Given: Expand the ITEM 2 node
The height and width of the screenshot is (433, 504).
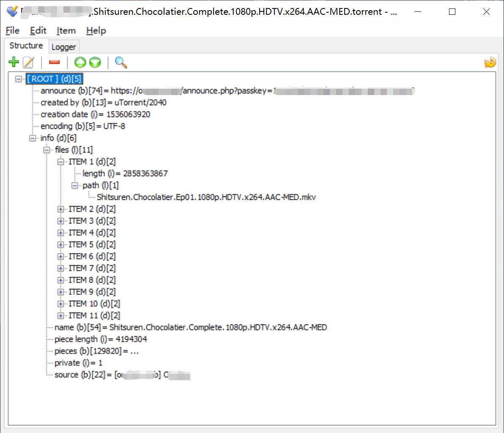Looking at the screenshot, I should 60,209.
